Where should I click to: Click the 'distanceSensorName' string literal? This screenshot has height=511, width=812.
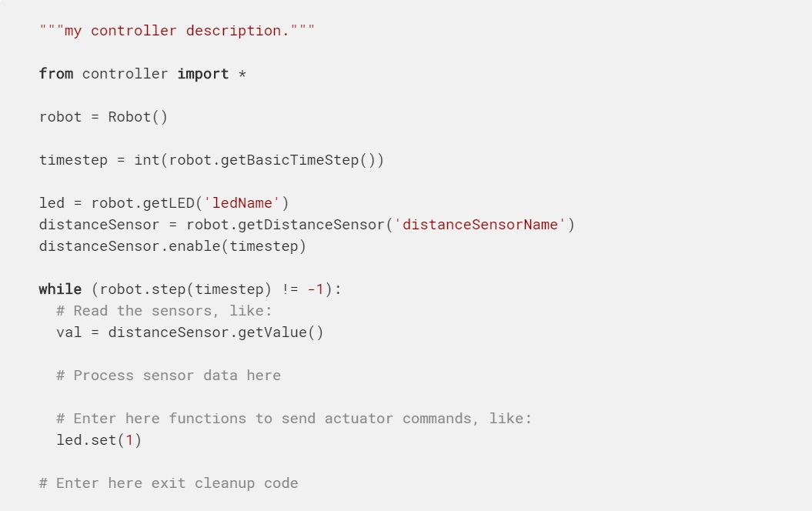coord(480,225)
